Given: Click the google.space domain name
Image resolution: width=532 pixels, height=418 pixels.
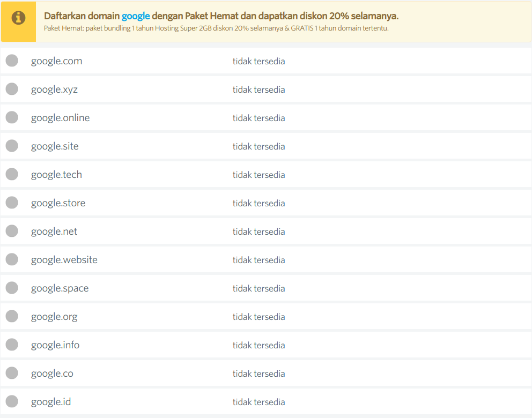Looking at the screenshot, I should click(x=60, y=288).
